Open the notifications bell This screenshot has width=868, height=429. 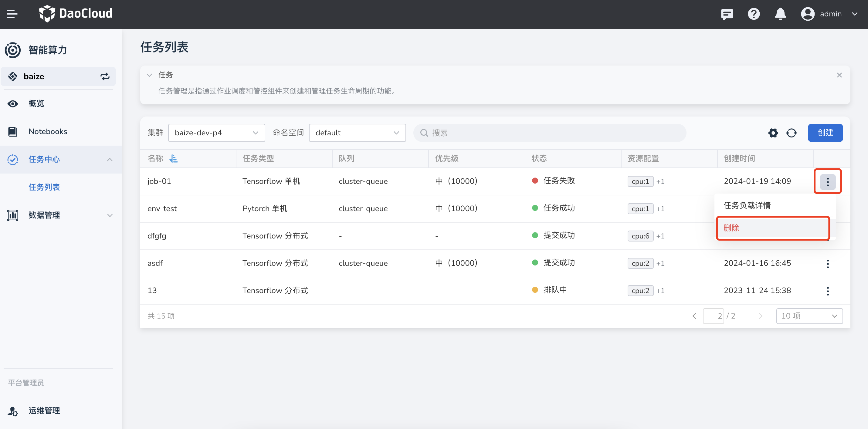coord(780,14)
